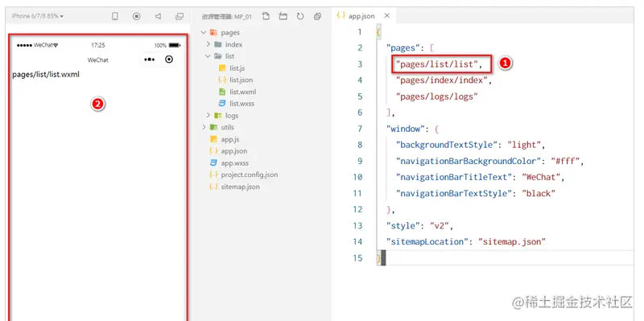
Task: Open list.wxss in file tree
Action: click(242, 104)
